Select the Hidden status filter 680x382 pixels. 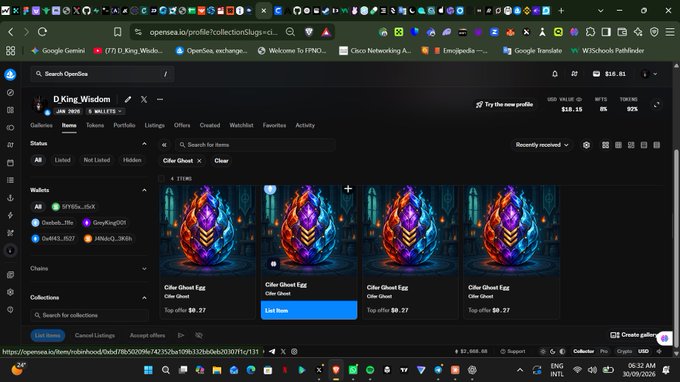[x=132, y=160]
